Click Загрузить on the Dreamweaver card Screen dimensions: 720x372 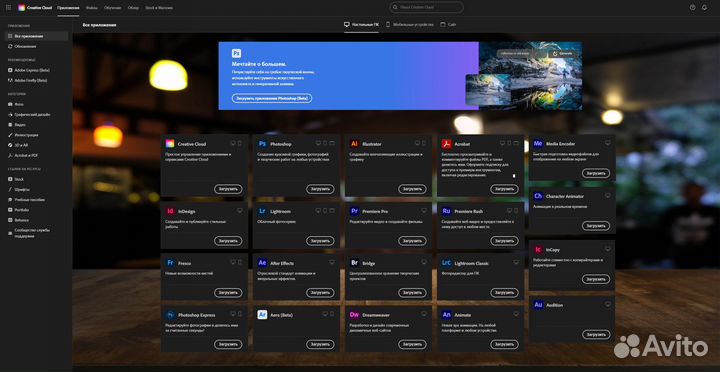click(412, 344)
